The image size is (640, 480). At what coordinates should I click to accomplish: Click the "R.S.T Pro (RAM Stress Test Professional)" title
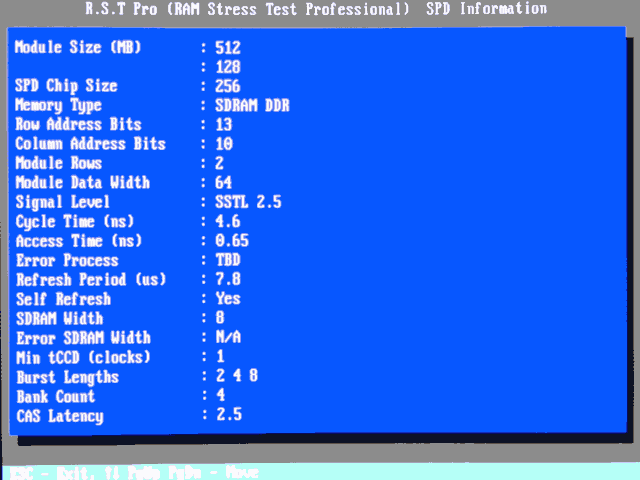click(x=247, y=9)
